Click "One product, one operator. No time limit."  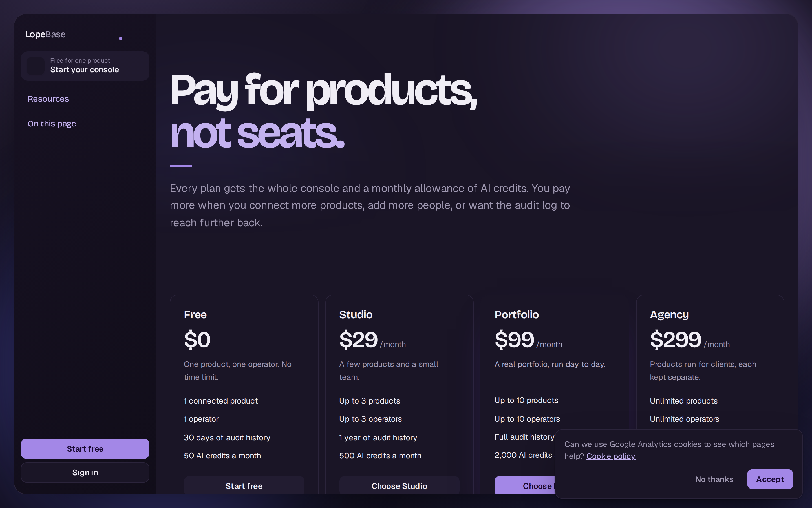click(238, 371)
